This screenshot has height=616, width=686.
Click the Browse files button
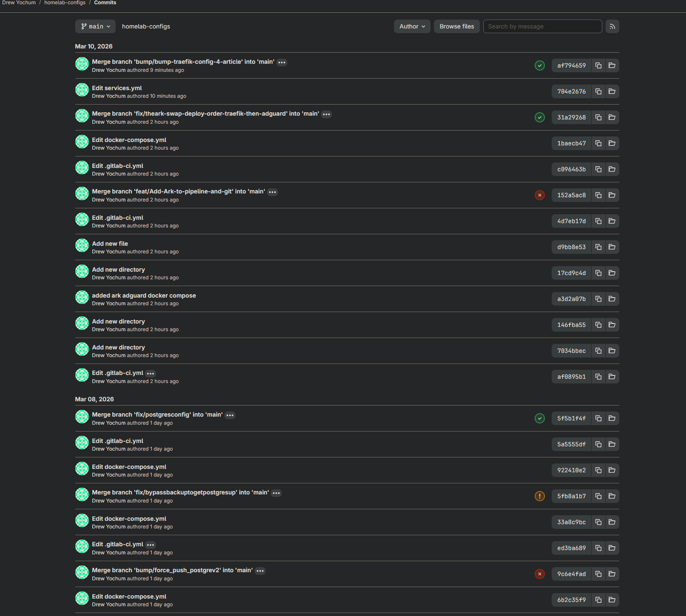[x=456, y=26]
